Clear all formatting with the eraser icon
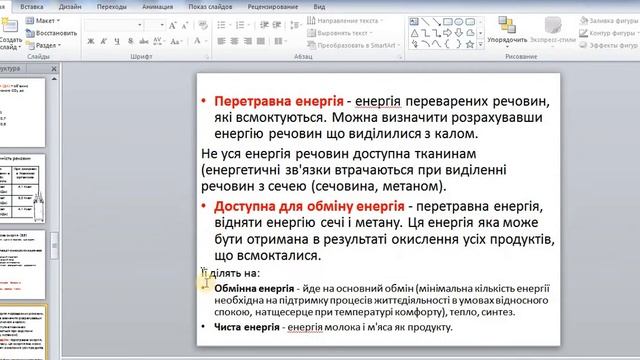The image size is (640, 360). click(x=203, y=26)
